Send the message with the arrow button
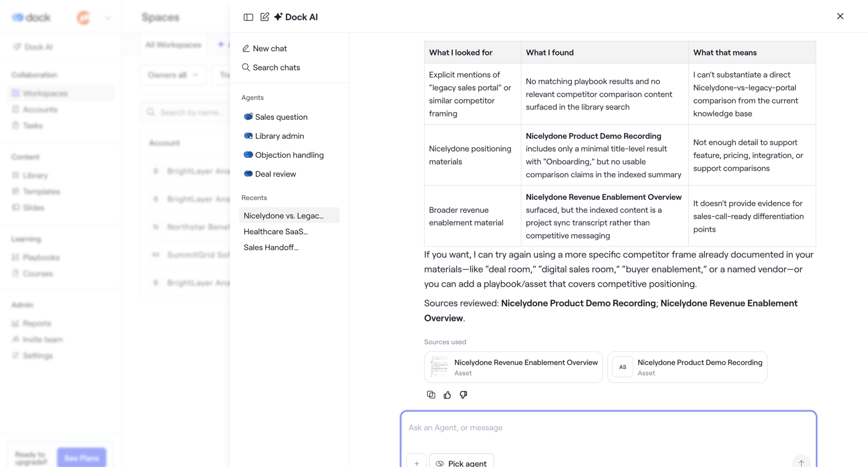Image resolution: width=868 pixels, height=467 pixels. click(x=801, y=462)
